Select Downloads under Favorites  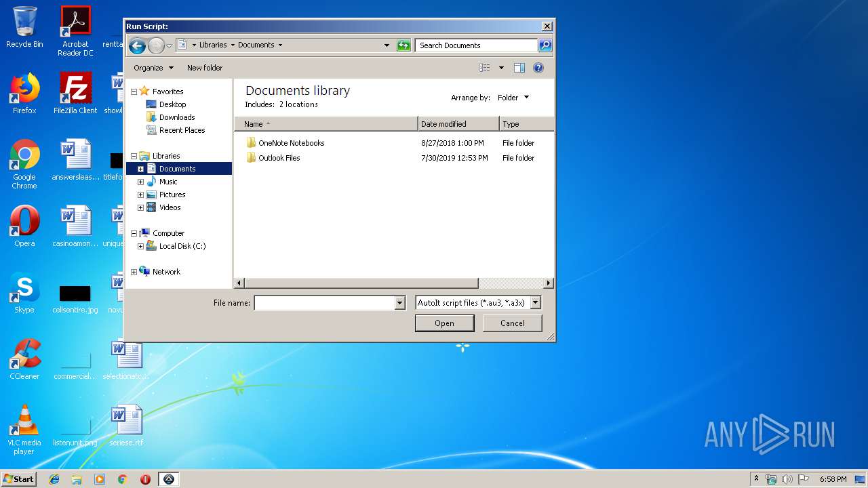pyautogui.click(x=177, y=117)
